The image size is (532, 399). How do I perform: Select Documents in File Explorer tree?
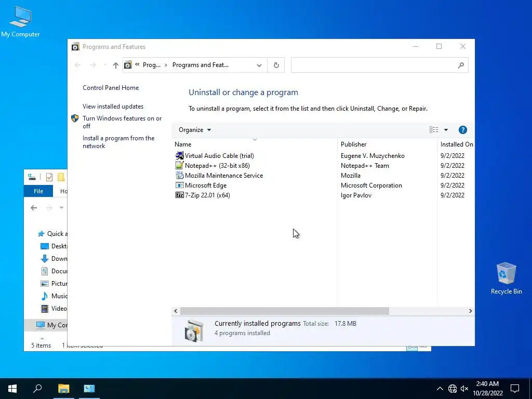tap(54, 271)
